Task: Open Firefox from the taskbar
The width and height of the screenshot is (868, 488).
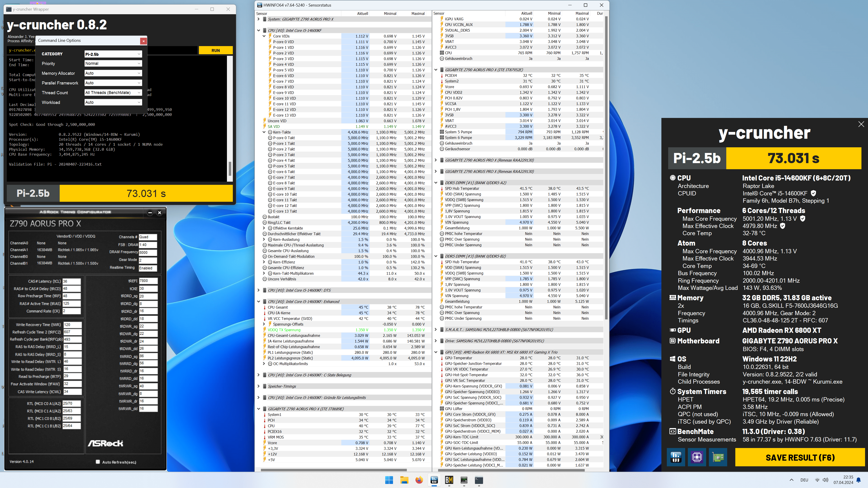Action: [419, 480]
